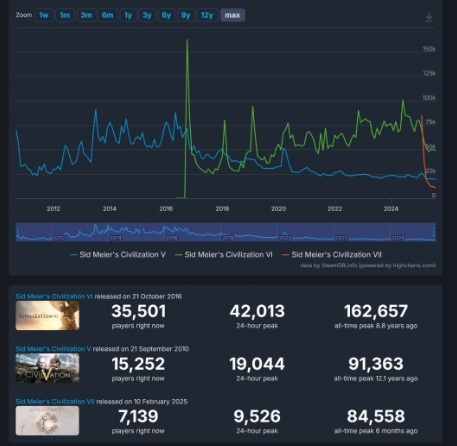Click the 19,044 24-hour peak value
457x446 pixels.
pyautogui.click(x=257, y=364)
